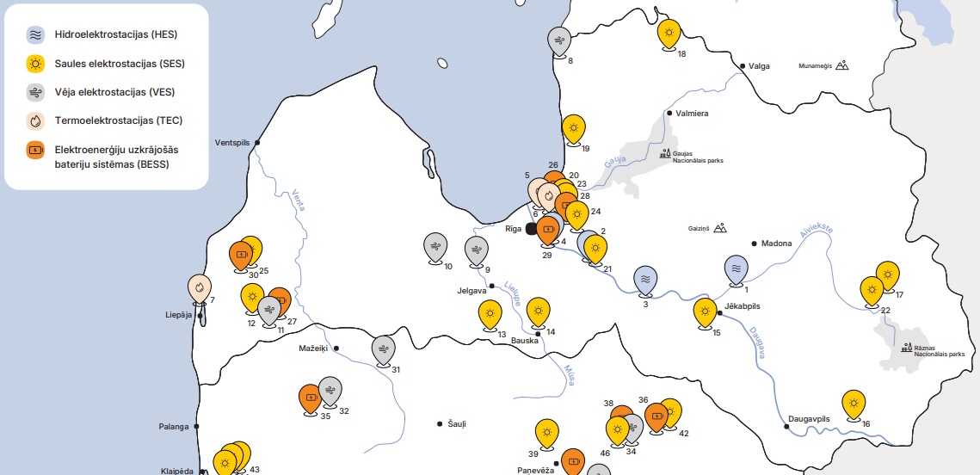Click the thermal plant marker 7 near Liepāja
Image resolution: width=980 pixels, height=475 pixels.
click(200, 289)
